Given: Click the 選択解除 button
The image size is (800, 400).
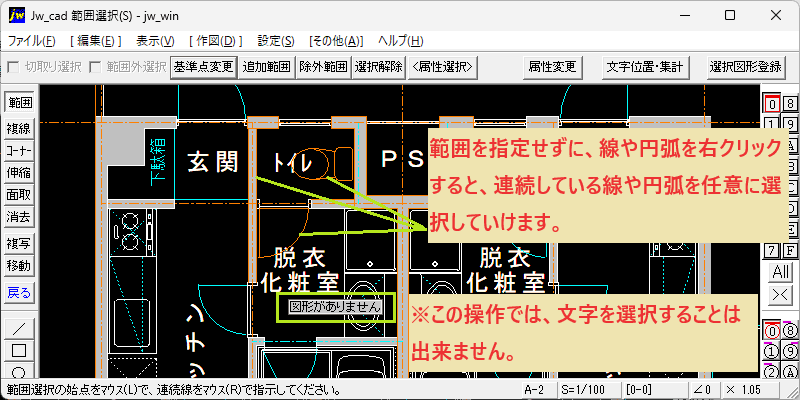Looking at the screenshot, I should coord(379,67).
